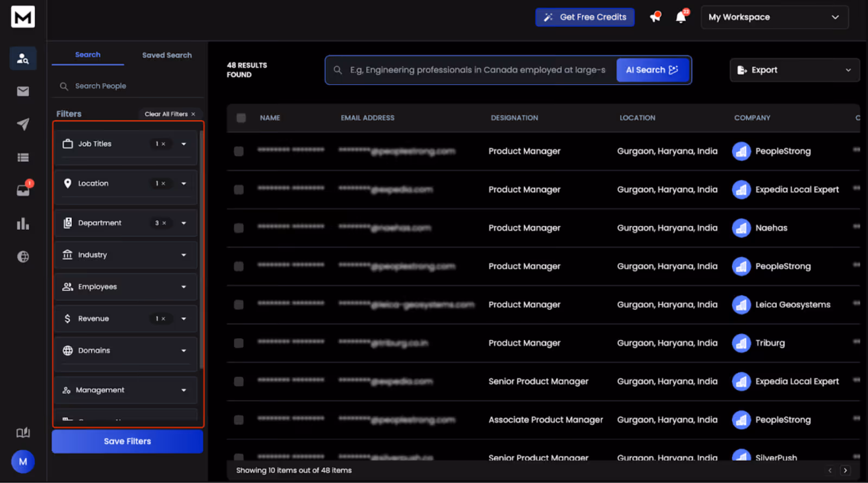Image resolution: width=868 pixels, height=483 pixels.
Task: Select checkbox for Associate Product Manager row
Action: pyautogui.click(x=239, y=420)
